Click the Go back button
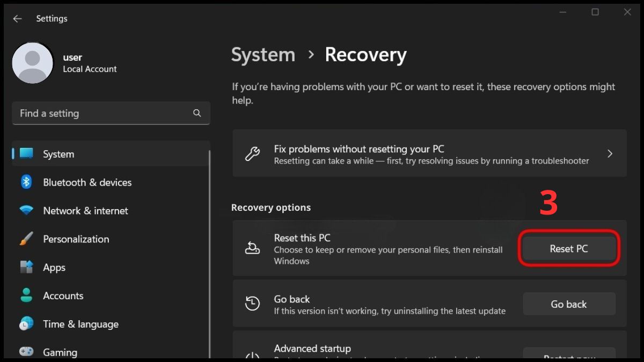The image size is (644, 362). point(568,304)
